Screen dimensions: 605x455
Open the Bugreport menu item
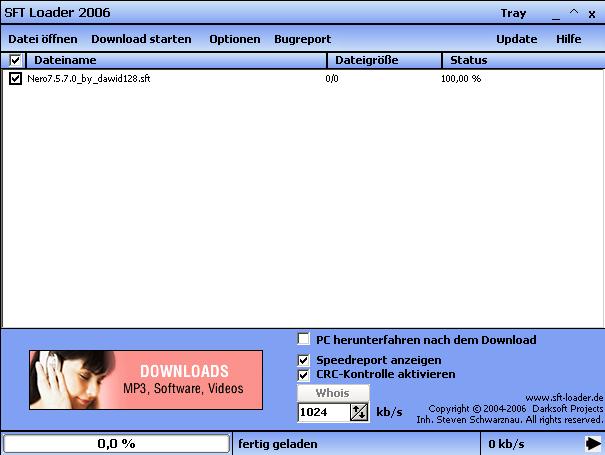pos(302,39)
